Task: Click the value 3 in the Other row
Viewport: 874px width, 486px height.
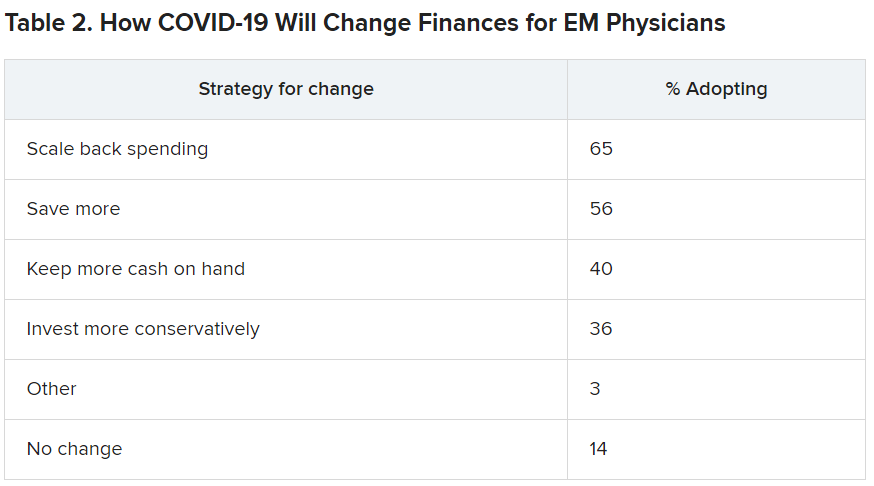Action: pos(595,389)
